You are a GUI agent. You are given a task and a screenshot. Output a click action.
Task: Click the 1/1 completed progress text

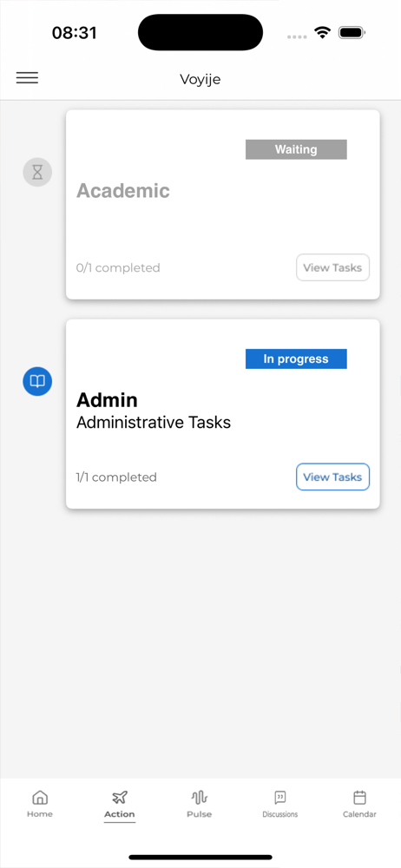tap(116, 477)
